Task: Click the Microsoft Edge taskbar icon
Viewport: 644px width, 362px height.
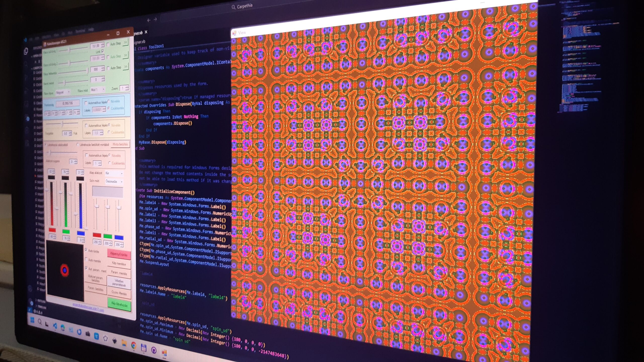Action: 63,328
